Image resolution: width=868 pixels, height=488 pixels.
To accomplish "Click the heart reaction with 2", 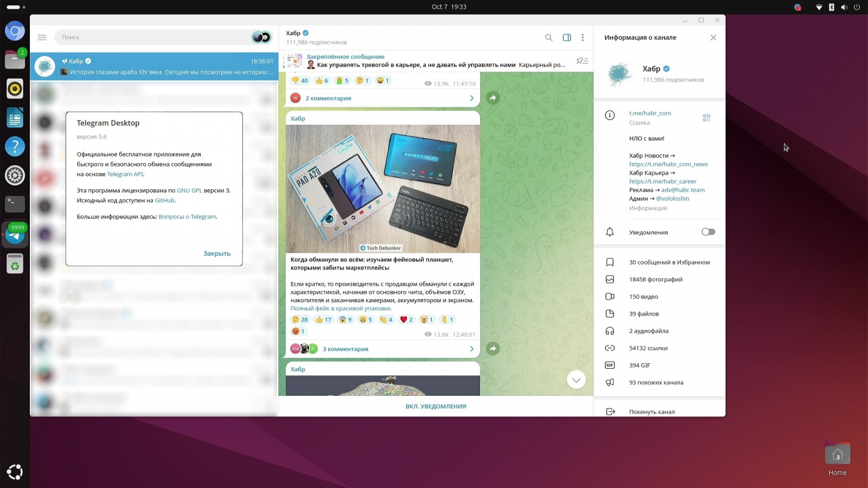I will 406,319.
